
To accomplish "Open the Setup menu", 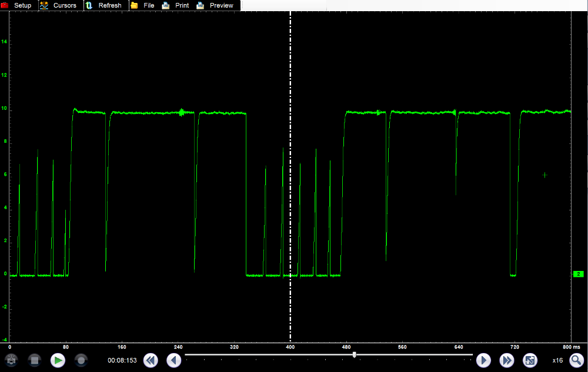I will click(22, 5).
